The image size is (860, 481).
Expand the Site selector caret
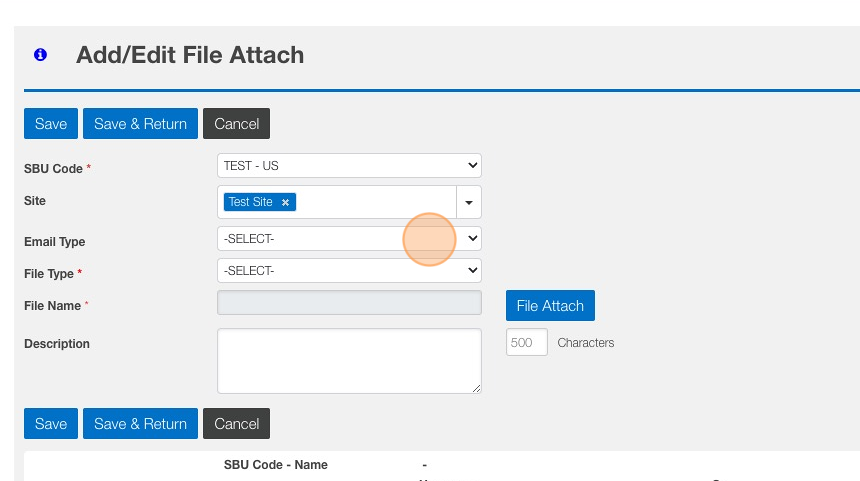point(469,202)
